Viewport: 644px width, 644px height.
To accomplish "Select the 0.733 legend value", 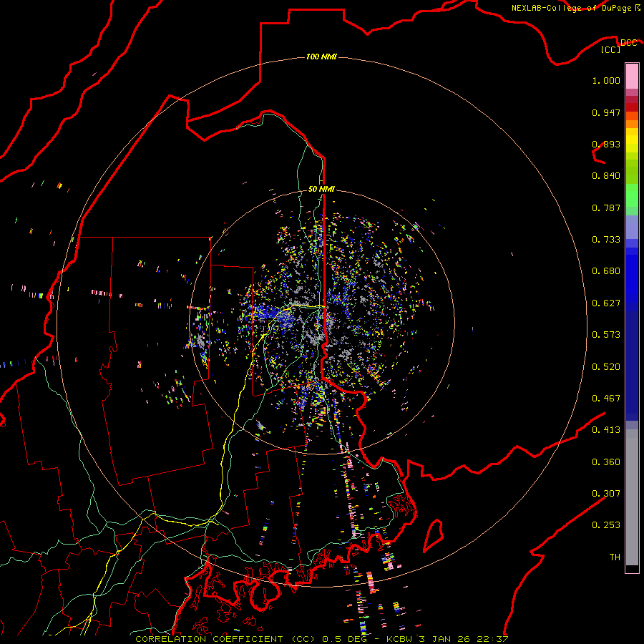I will pyautogui.click(x=606, y=240).
